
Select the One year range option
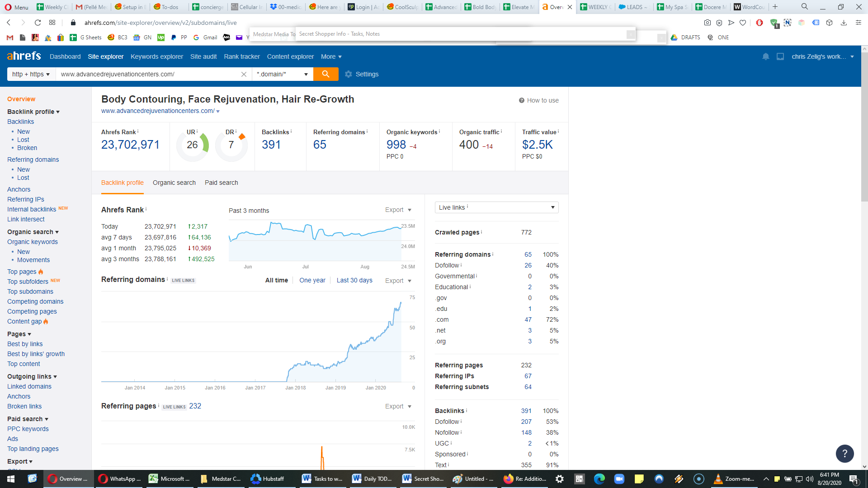click(x=312, y=280)
